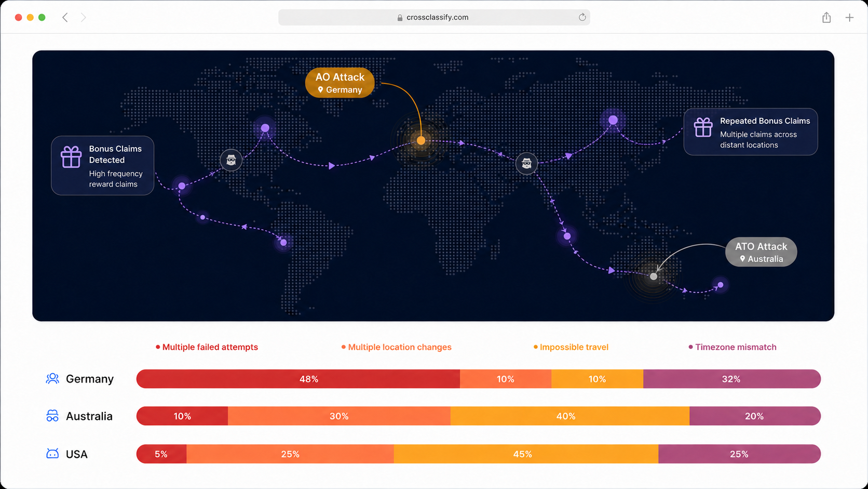This screenshot has height=489, width=868.
Task: Select the Timezone mismatch legend
Action: point(733,347)
